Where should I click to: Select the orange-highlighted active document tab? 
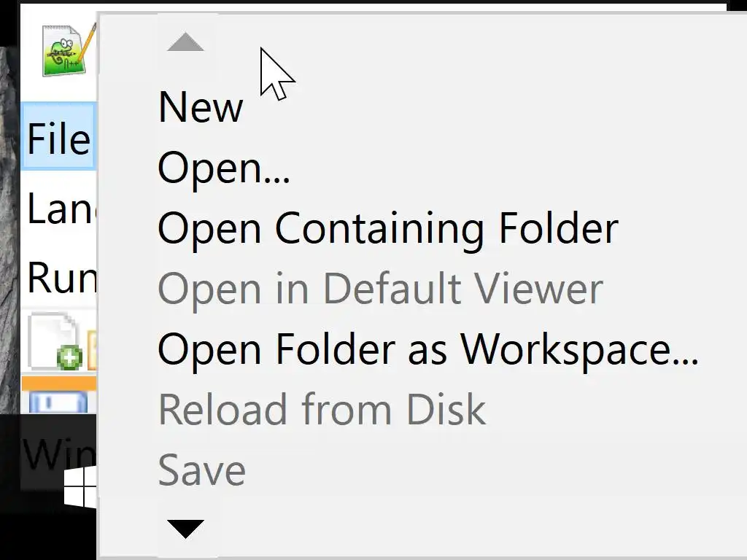58,384
